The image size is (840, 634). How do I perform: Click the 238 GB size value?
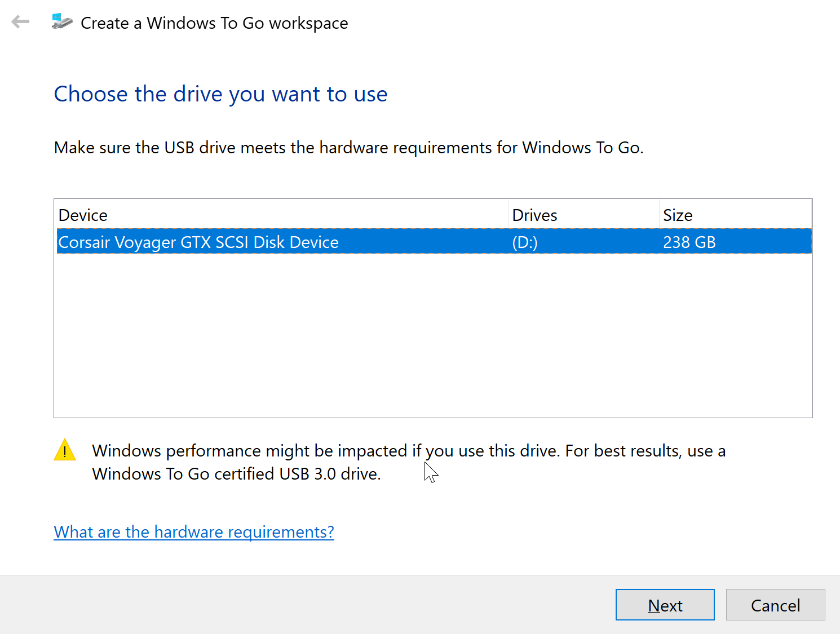point(689,242)
